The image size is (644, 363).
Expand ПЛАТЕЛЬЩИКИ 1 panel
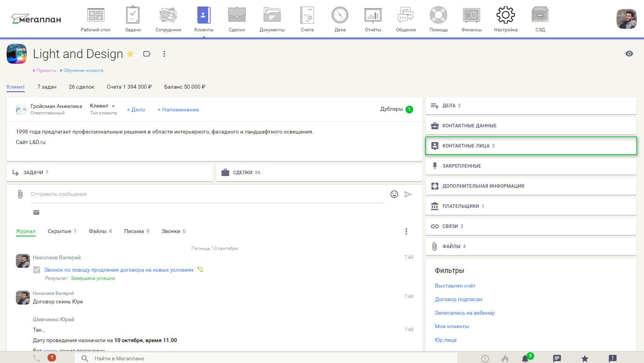531,206
